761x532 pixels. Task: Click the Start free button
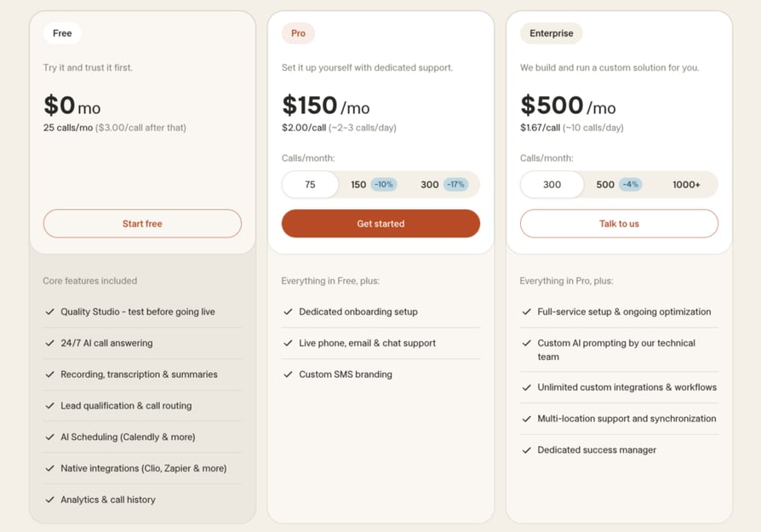[x=142, y=224]
